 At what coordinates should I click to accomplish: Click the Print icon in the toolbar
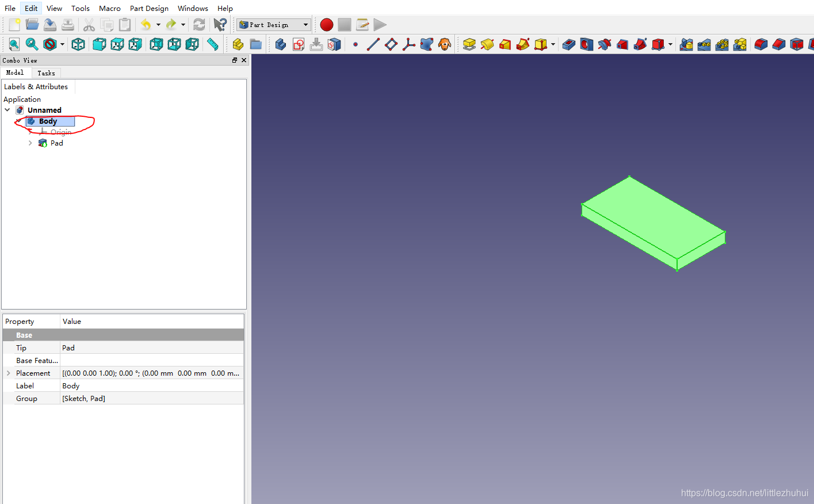68,25
